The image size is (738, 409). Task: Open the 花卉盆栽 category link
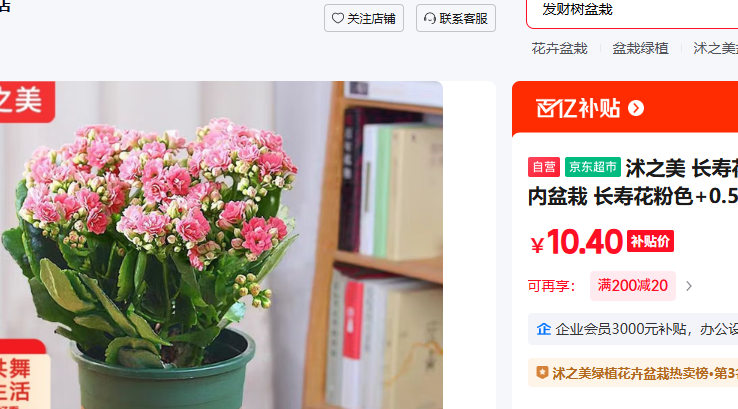coord(559,48)
